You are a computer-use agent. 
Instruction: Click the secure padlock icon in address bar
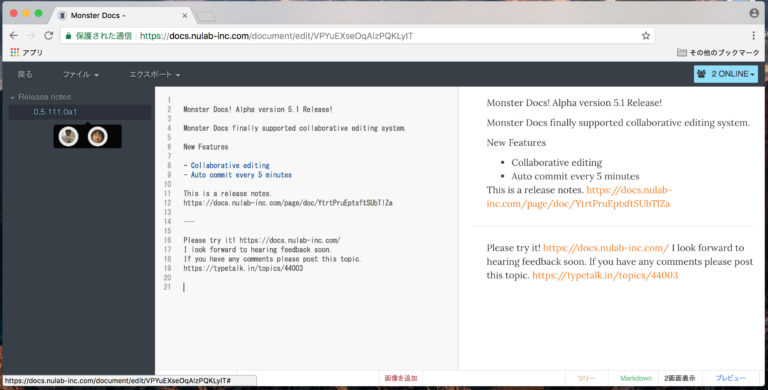click(69, 36)
